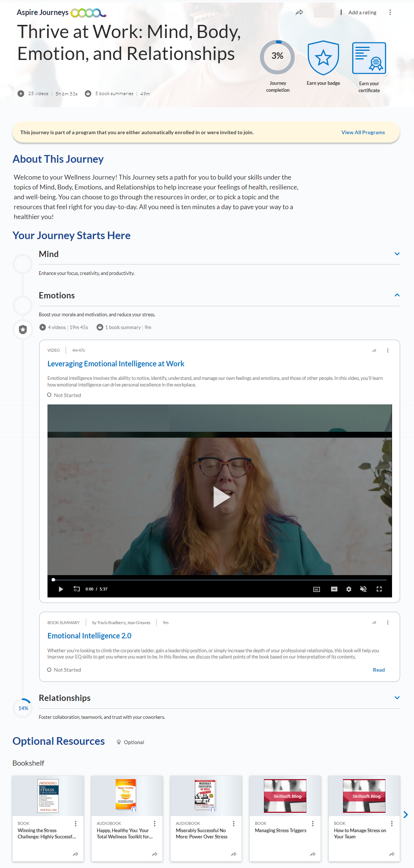
Task: Collapse the Emotions section
Action: pos(397,295)
